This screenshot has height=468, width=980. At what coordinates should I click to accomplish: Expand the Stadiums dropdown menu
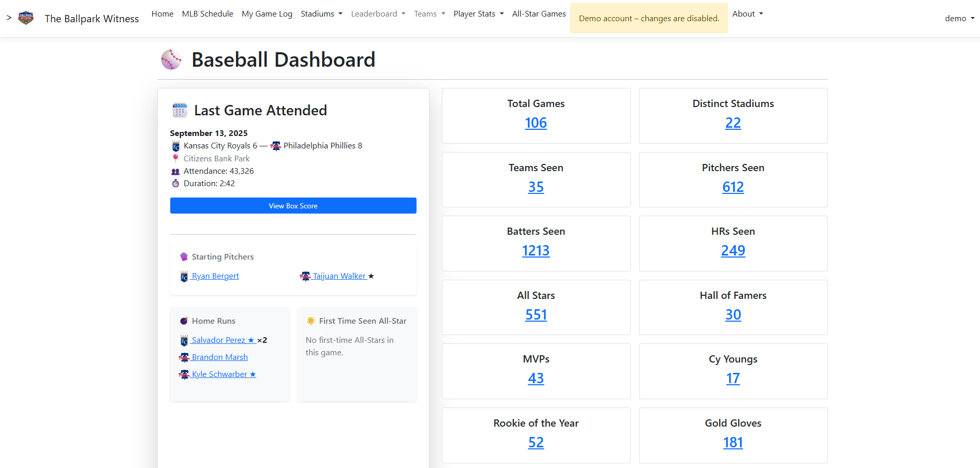click(321, 14)
